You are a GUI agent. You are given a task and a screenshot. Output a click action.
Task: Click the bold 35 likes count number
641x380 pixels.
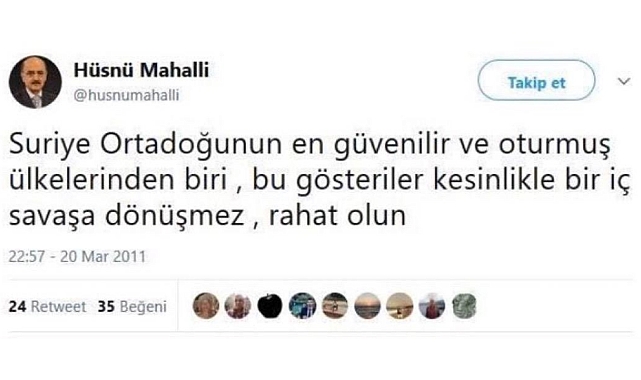point(106,306)
